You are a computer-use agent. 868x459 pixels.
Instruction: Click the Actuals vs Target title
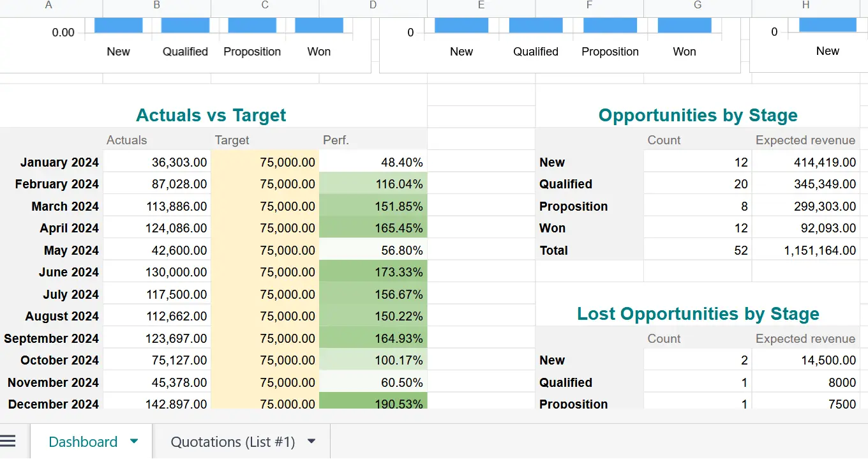[211, 116]
